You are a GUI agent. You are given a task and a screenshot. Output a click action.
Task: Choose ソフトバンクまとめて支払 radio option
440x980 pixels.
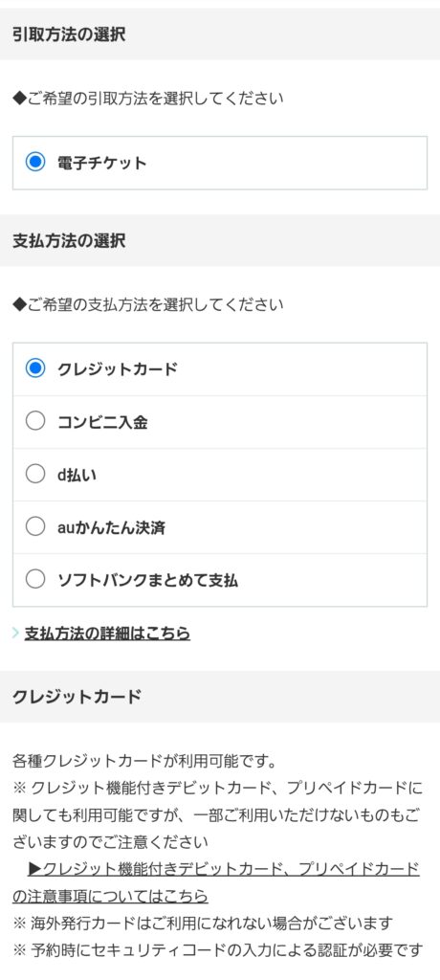[x=35, y=579]
